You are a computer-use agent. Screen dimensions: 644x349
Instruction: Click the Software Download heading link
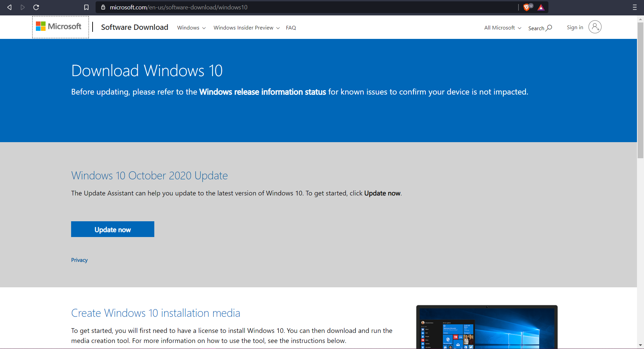point(135,27)
